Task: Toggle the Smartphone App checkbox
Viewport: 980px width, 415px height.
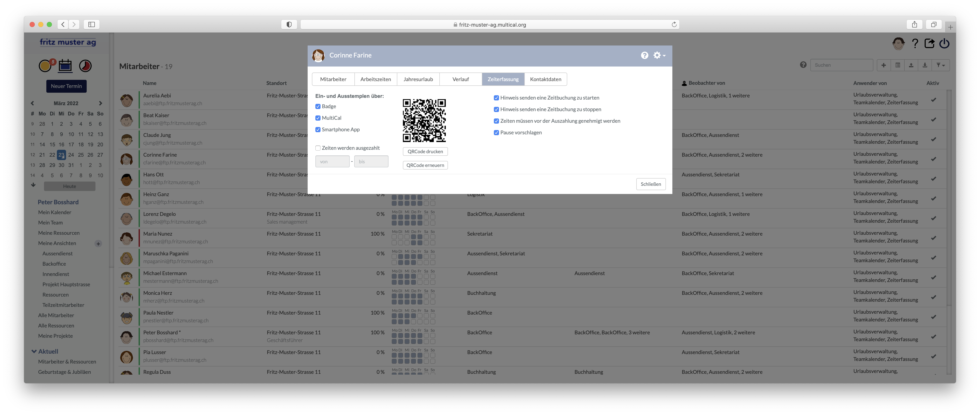Action: (318, 130)
